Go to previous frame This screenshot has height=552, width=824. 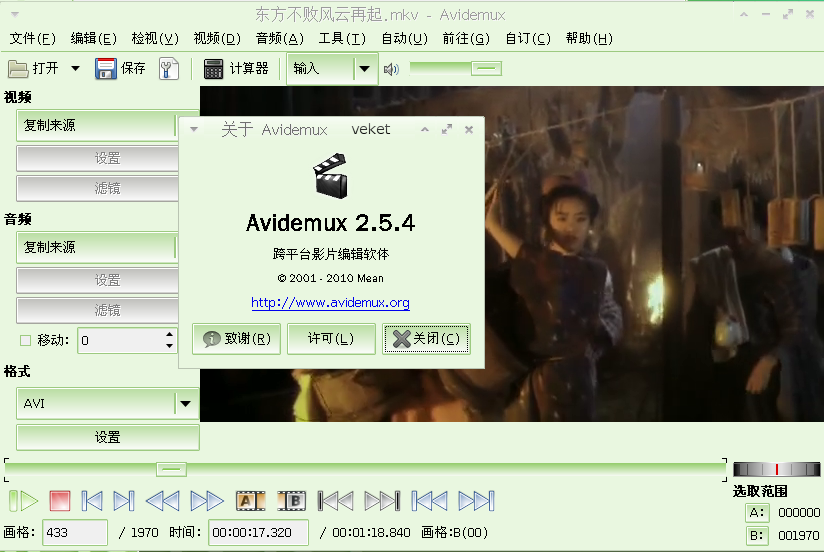[x=92, y=501]
